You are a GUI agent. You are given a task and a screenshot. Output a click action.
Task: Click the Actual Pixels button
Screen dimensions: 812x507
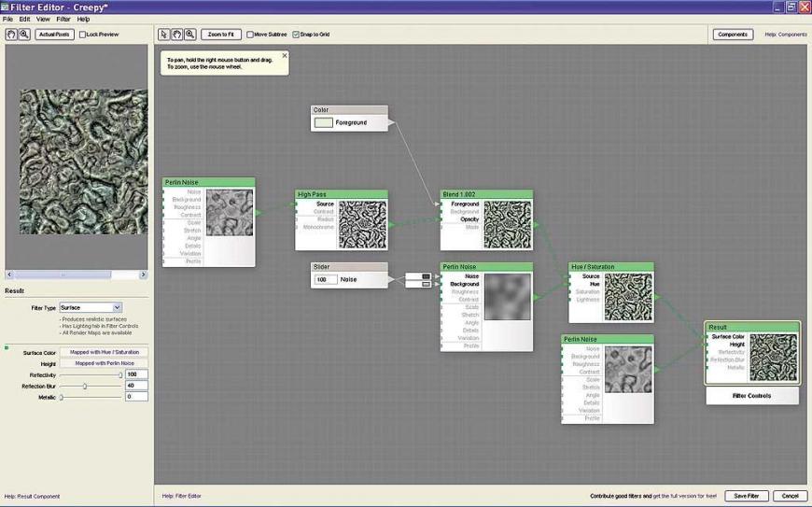tap(54, 35)
